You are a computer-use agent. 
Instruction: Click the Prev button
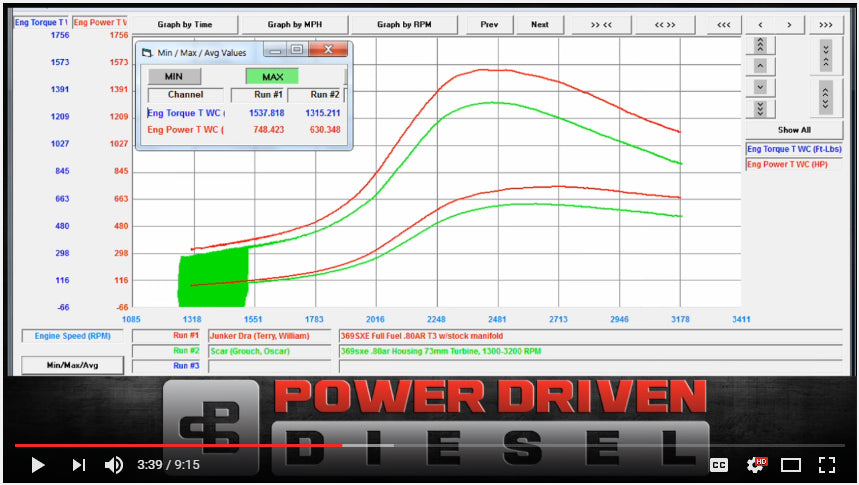tap(489, 24)
